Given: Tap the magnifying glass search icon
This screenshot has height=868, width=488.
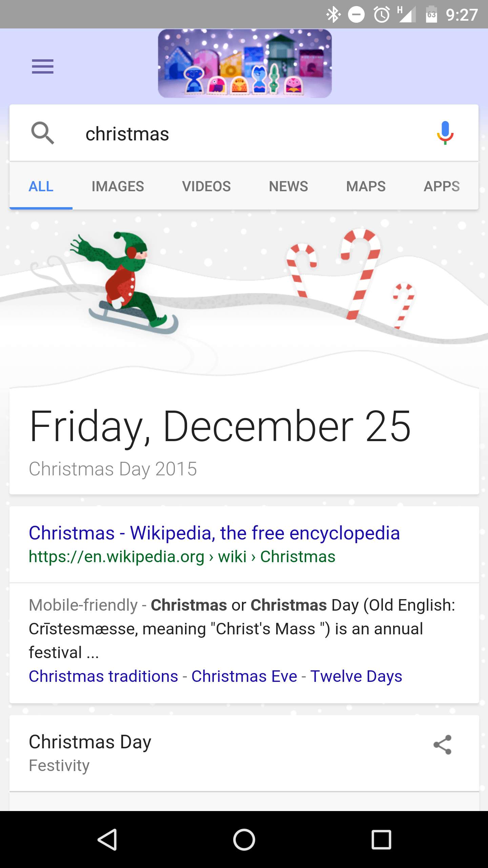Looking at the screenshot, I should (43, 133).
